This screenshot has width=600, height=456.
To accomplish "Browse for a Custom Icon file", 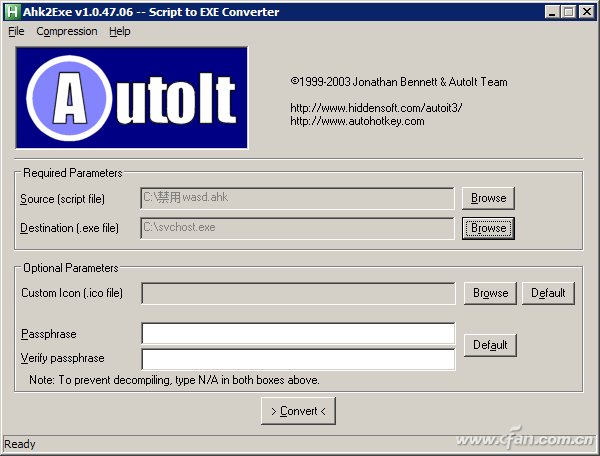I will (x=490, y=293).
